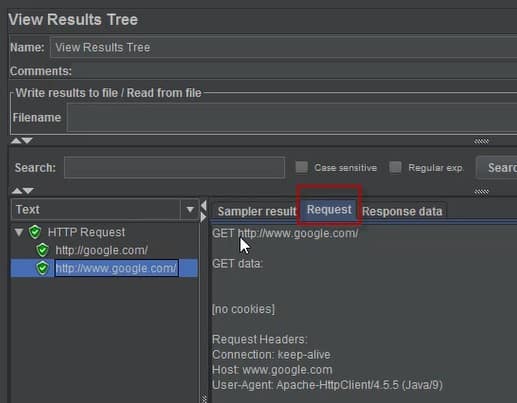Click up arrow beneath the Search row
The image size is (517, 403).
[x=17, y=191]
